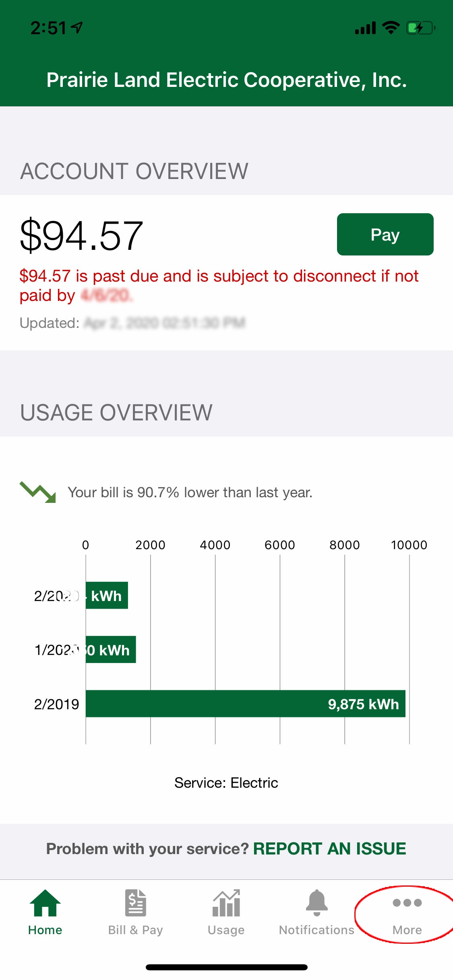The image size is (453, 980).
Task: Tap the Notifications bell icon
Action: [317, 903]
